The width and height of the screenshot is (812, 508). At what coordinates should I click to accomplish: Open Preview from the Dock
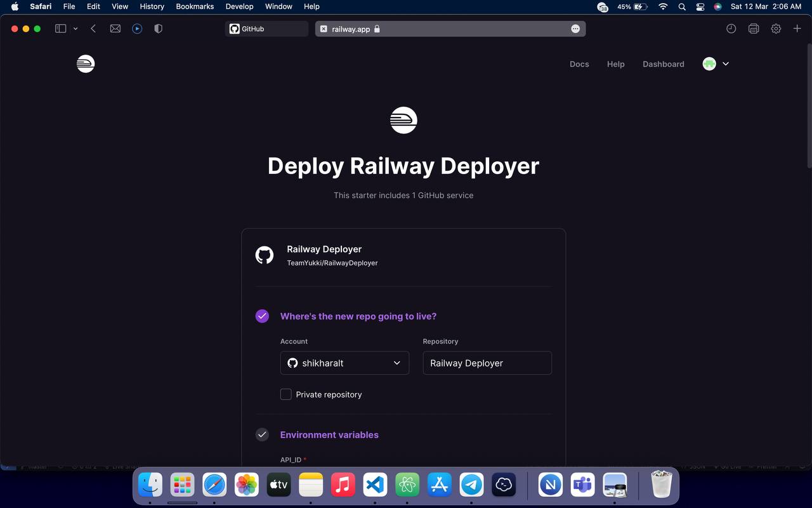click(x=615, y=486)
